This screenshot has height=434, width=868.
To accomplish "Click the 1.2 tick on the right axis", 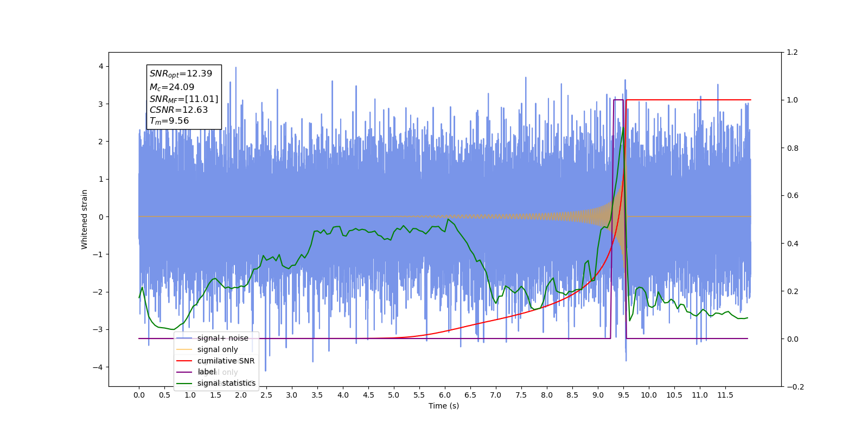I will [x=793, y=53].
